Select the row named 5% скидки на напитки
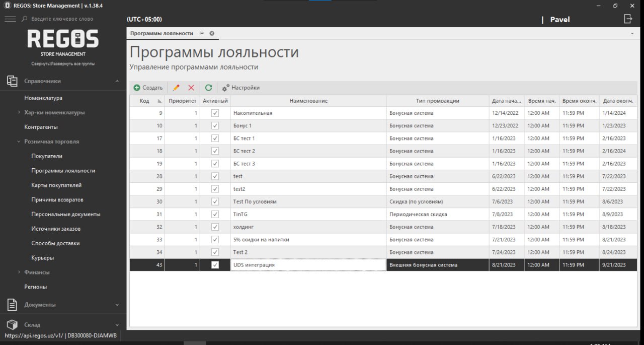The width and height of the screenshot is (644, 345). (x=383, y=239)
